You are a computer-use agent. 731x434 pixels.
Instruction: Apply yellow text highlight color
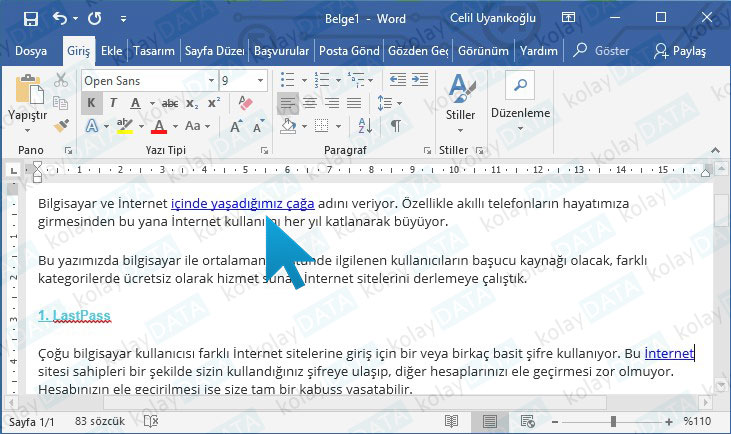125,126
